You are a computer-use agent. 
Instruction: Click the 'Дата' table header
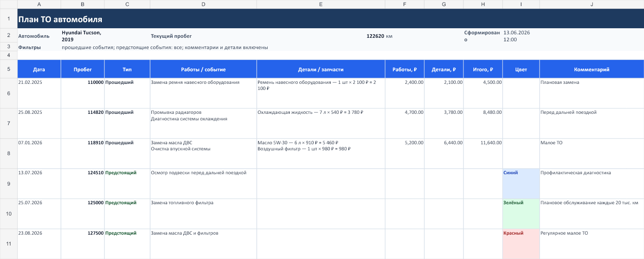point(39,70)
